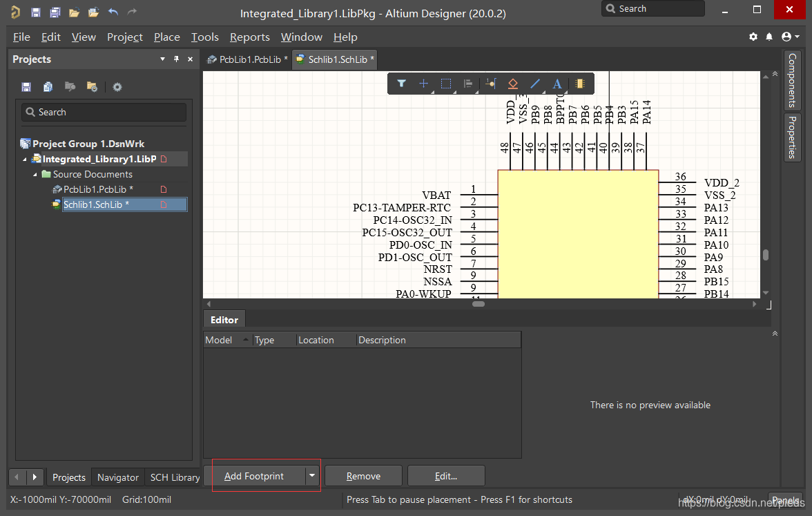Click the Projects panel search field
Viewport: 812px width, 516px height.
pos(104,112)
